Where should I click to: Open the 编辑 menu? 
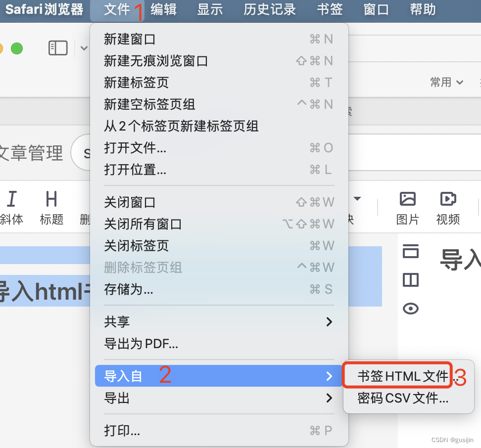163,9
